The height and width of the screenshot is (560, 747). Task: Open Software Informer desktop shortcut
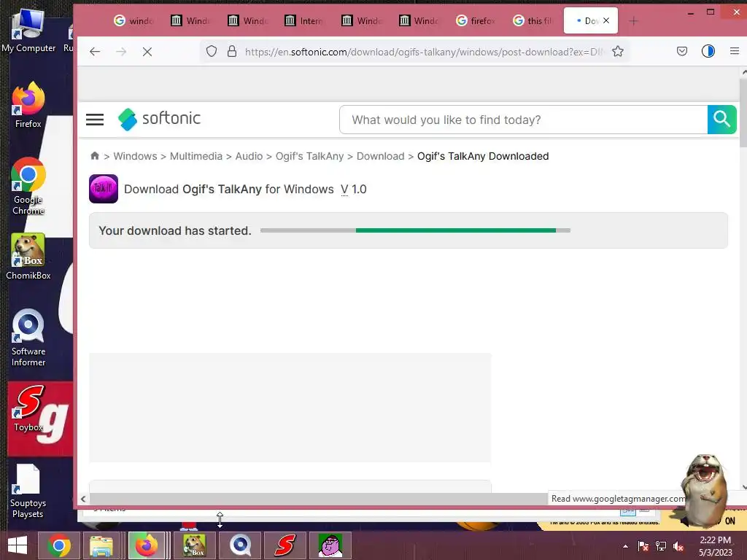pos(28,338)
